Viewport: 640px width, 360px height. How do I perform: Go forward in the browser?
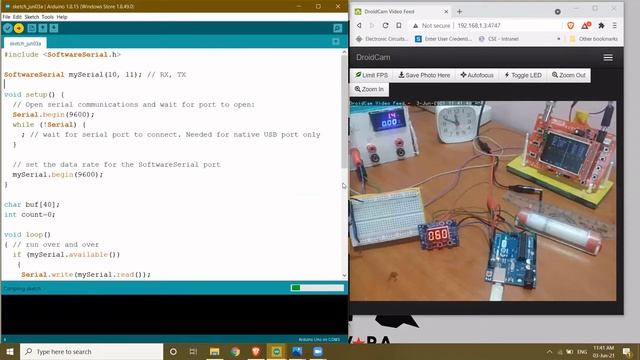click(x=372, y=25)
